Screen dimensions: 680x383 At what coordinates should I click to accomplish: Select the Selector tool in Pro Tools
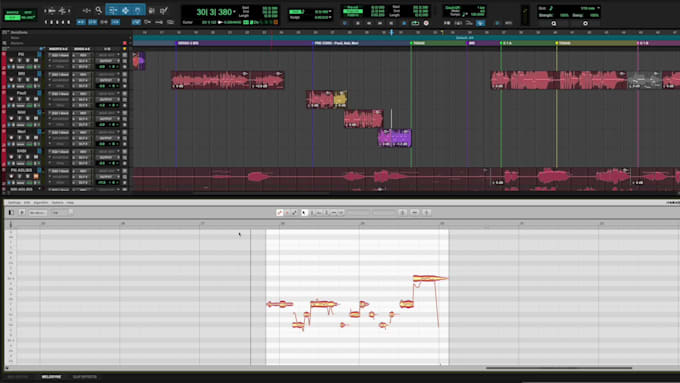[x=125, y=10]
